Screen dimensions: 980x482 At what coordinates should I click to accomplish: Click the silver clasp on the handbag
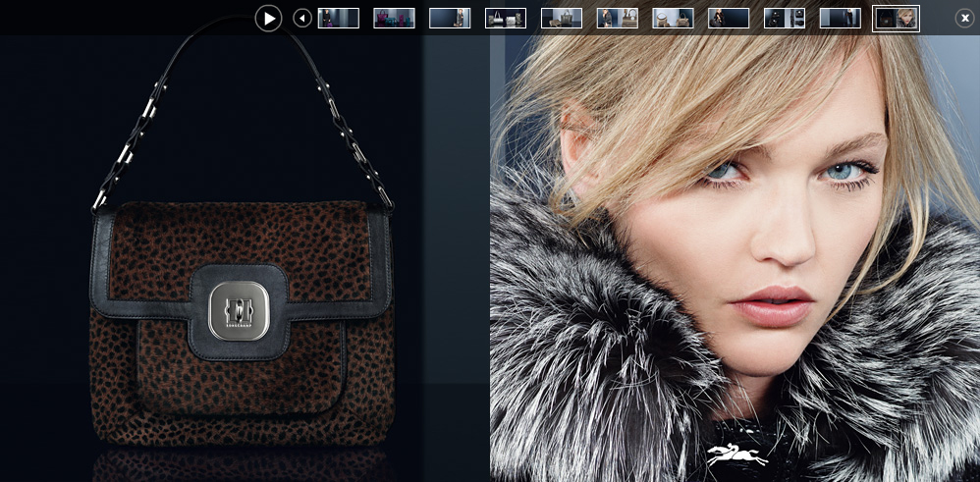pyautogui.click(x=239, y=310)
